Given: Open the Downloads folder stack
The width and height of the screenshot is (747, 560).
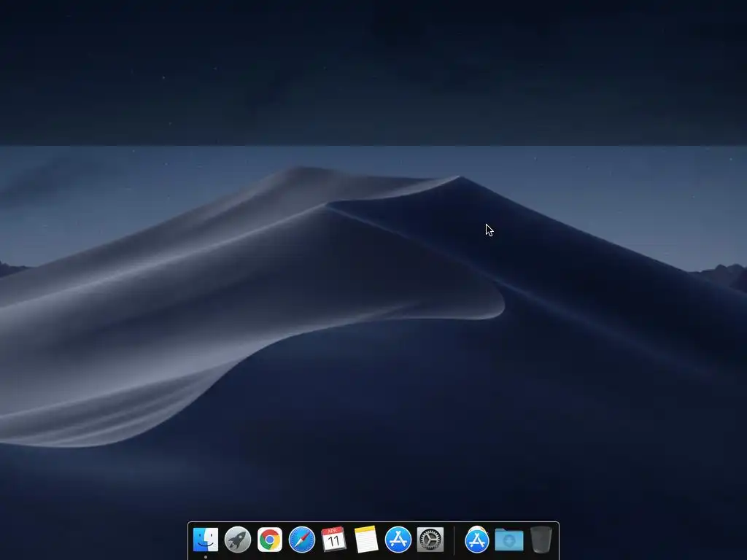Looking at the screenshot, I should [509, 540].
